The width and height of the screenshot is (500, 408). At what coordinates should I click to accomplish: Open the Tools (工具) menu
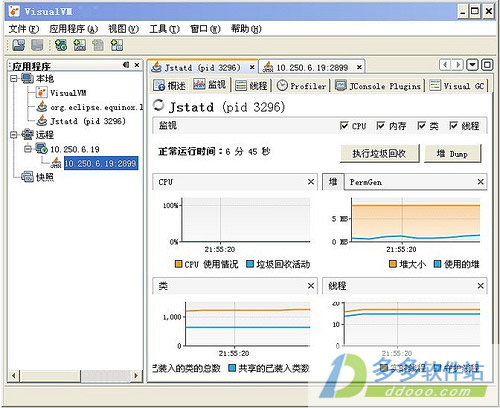coord(165,29)
